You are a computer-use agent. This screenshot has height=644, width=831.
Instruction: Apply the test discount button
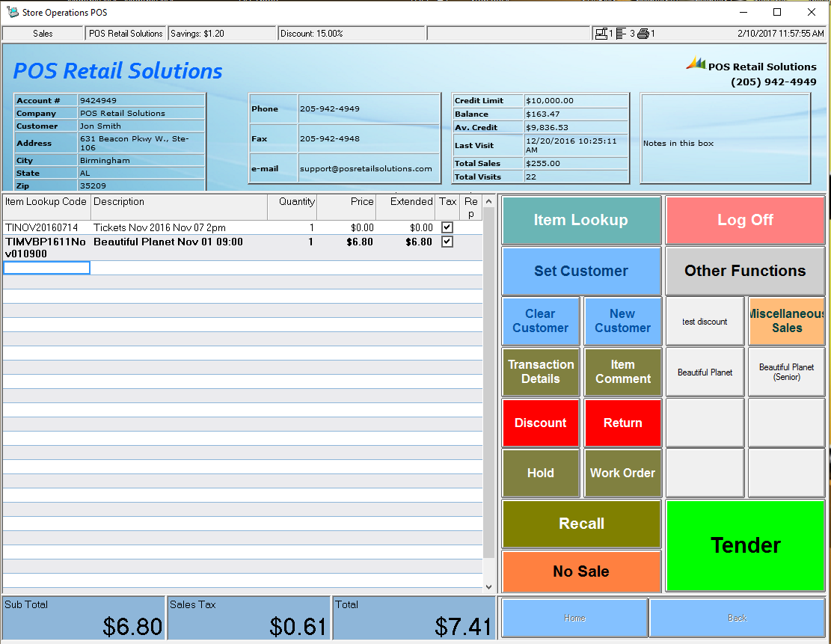(x=705, y=321)
